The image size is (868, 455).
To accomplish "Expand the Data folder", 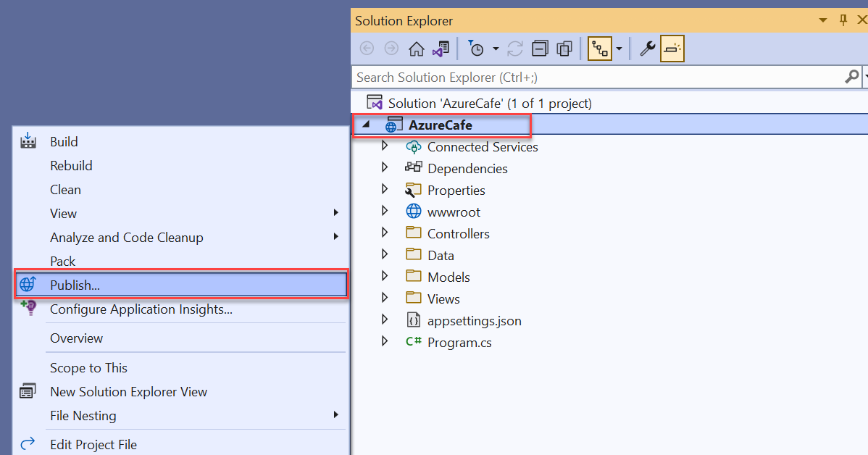I will click(385, 254).
